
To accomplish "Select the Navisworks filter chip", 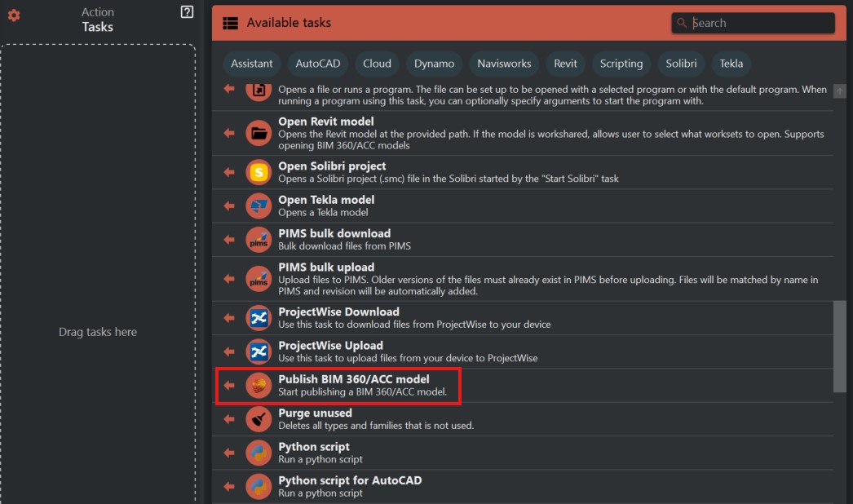I will (504, 64).
